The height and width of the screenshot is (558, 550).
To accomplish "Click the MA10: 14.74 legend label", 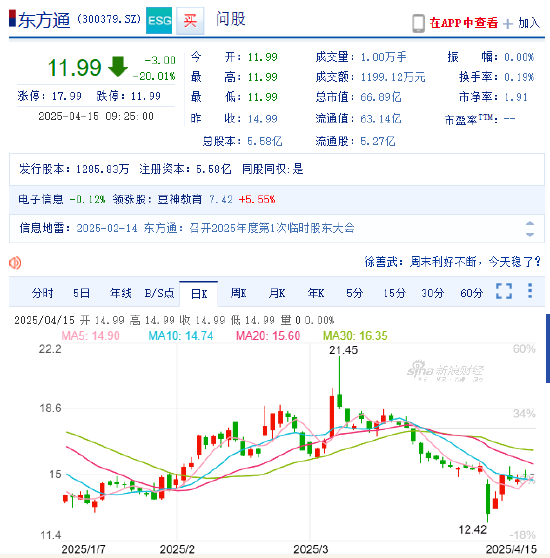I will click(181, 336).
